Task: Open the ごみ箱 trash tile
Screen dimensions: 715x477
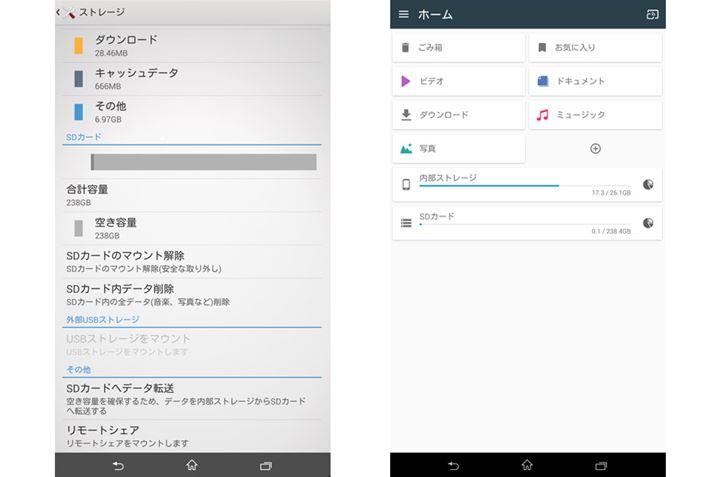Action: pyautogui.click(x=458, y=47)
